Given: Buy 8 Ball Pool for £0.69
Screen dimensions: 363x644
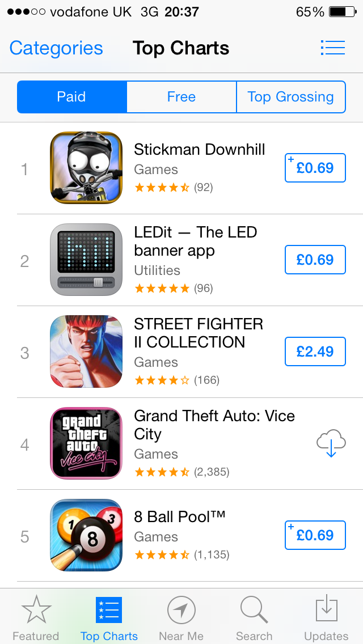Looking at the screenshot, I should [315, 535].
